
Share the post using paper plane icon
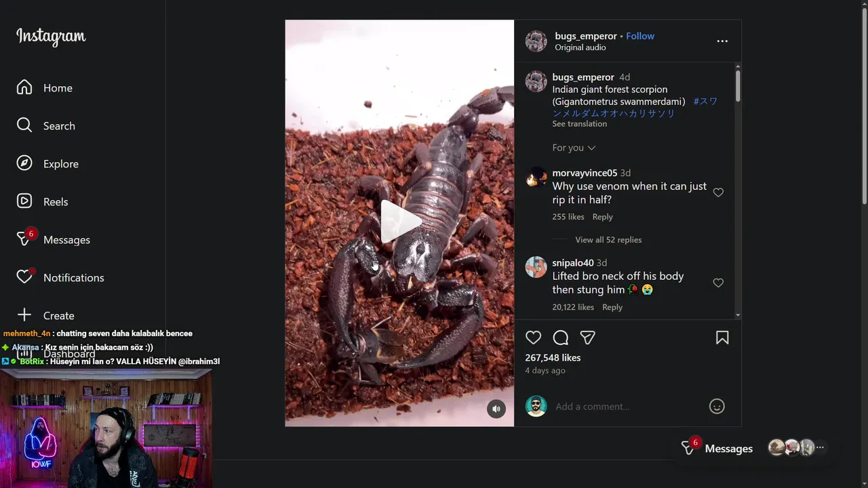[x=587, y=338]
